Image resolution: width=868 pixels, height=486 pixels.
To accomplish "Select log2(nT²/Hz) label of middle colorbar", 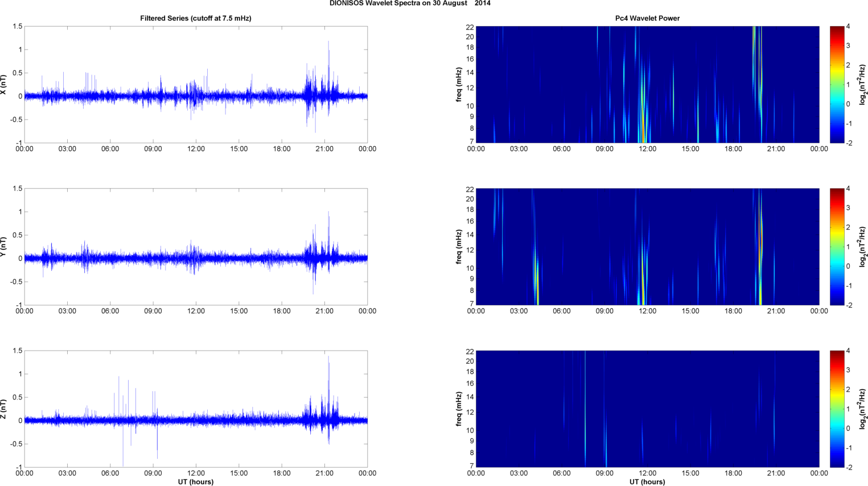I will pos(863,246).
